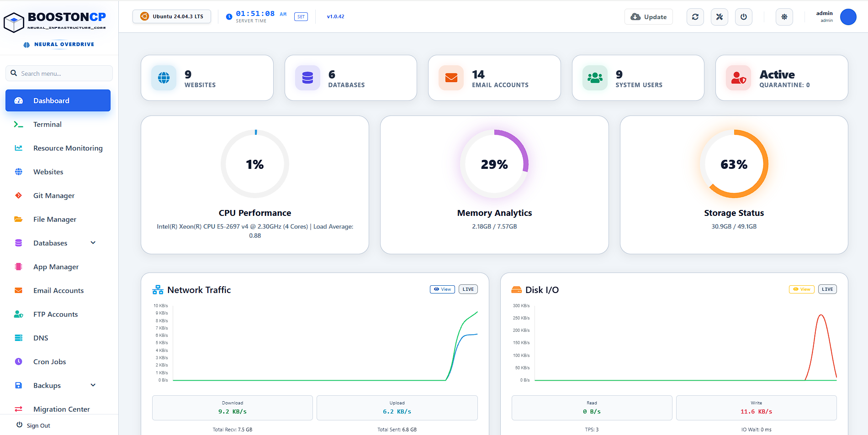Toggle the Network Traffic LIVE badge

point(468,289)
